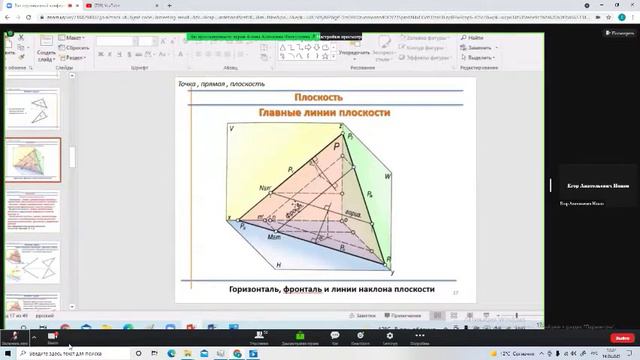
Task: Click the green screen-sharing notification bar
Action: click(253, 37)
